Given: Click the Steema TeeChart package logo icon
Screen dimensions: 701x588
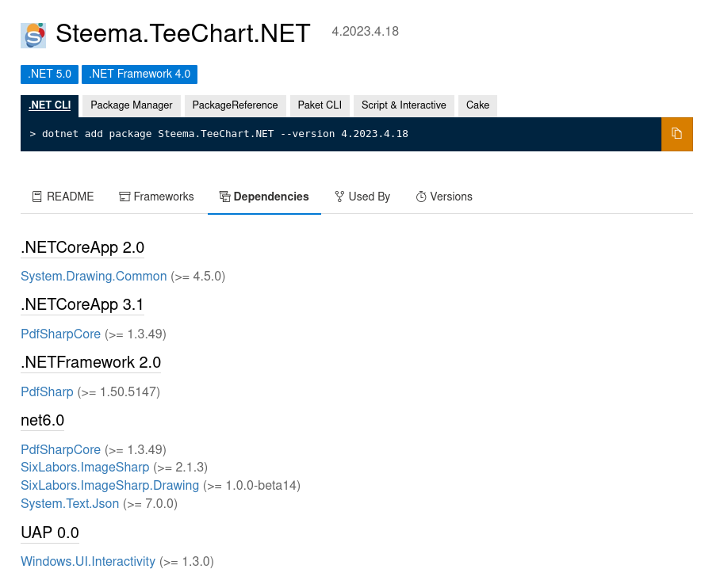Looking at the screenshot, I should (x=33, y=36).
